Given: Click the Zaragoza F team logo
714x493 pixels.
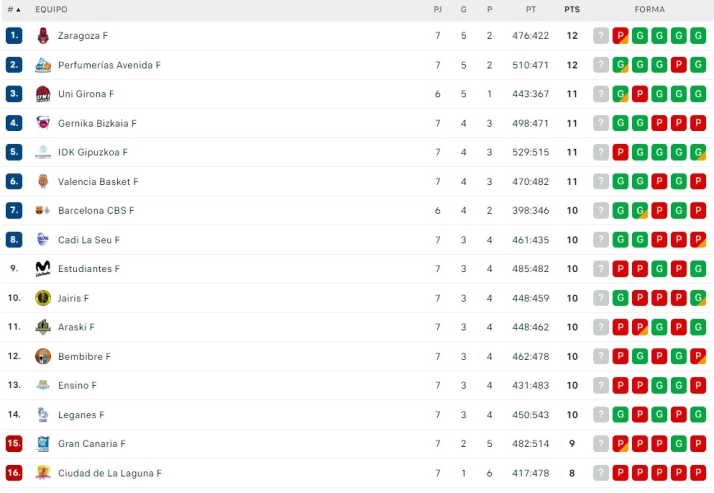Looking at the screenshot, I should [x=43, y=36].
